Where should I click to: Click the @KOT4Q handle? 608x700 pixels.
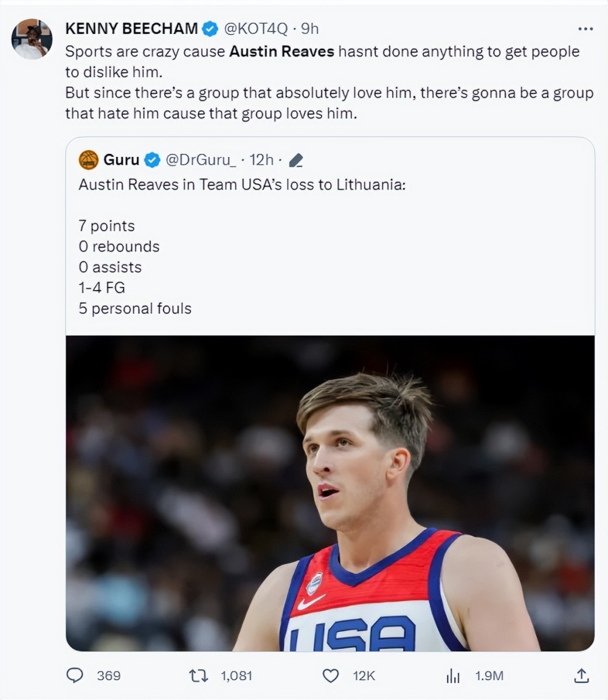coord(255,29)
